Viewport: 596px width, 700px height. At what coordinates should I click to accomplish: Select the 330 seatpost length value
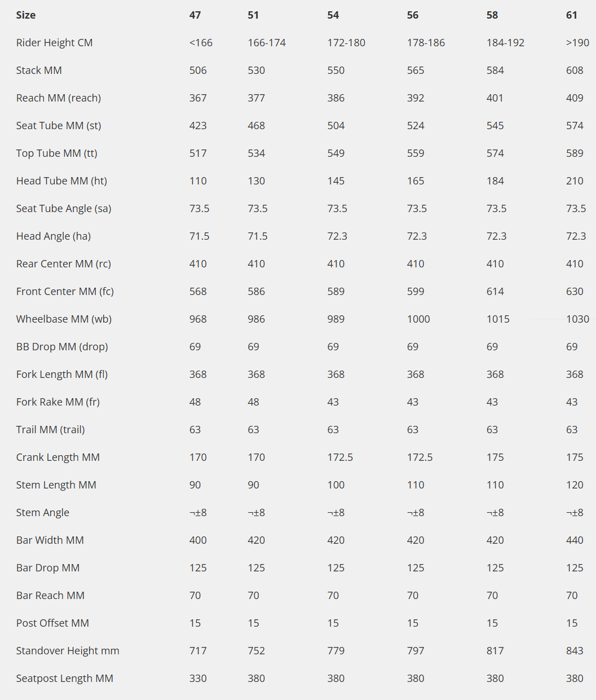[x=198, y=679]
